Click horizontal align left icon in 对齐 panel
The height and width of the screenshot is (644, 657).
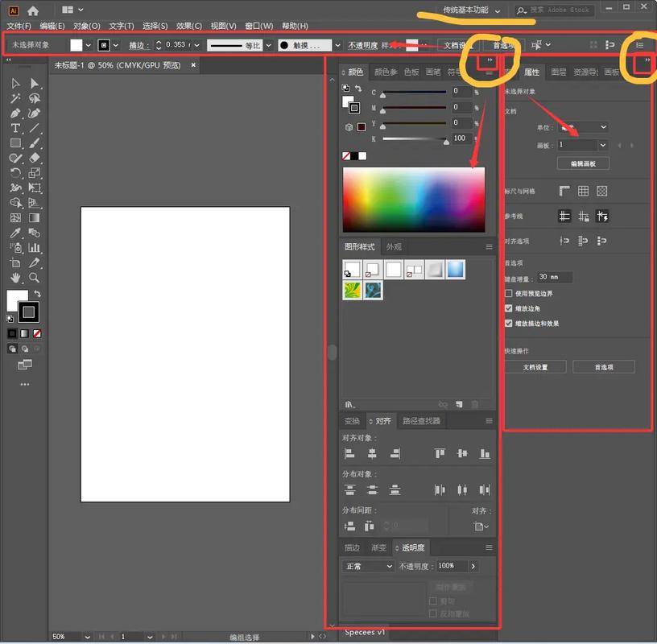click(350, 454)
